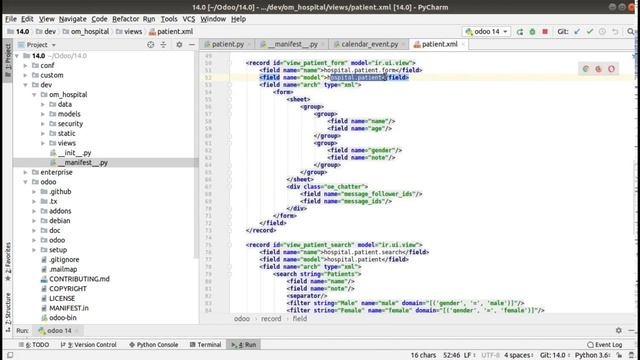This screenshot has height=360, width=640.
Task: Open the Version Control tool window
Action: coord(89,345)
